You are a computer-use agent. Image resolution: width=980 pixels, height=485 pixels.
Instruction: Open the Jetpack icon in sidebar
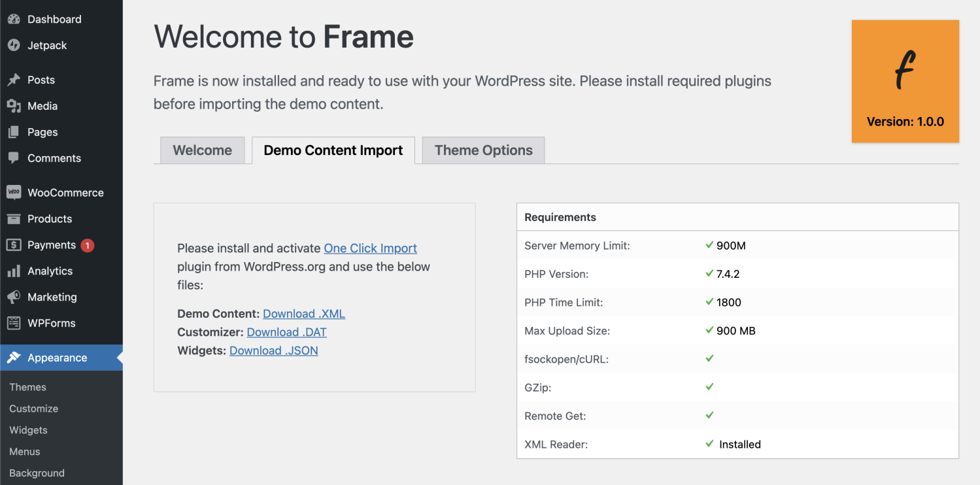(x=14, y=45)
